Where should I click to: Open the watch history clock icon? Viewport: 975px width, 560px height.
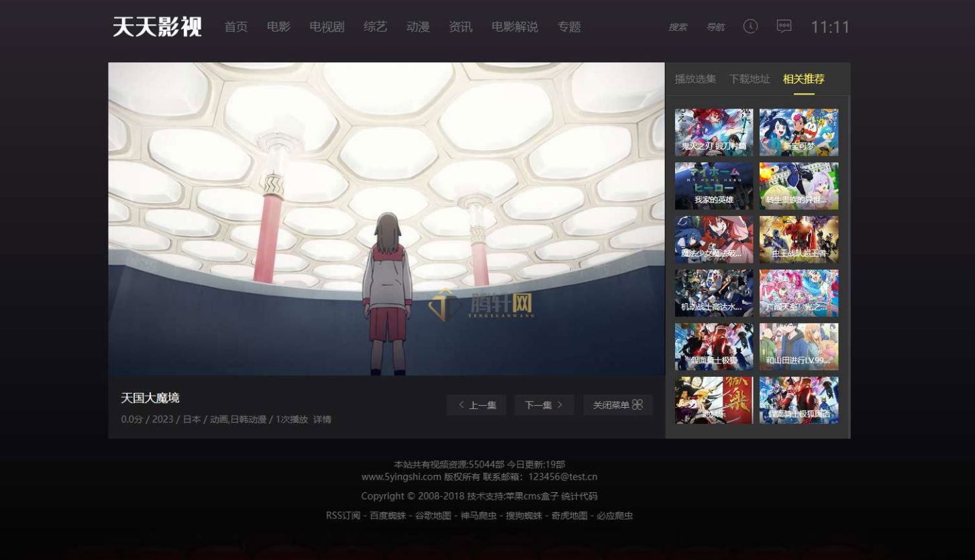click(750, 26)
